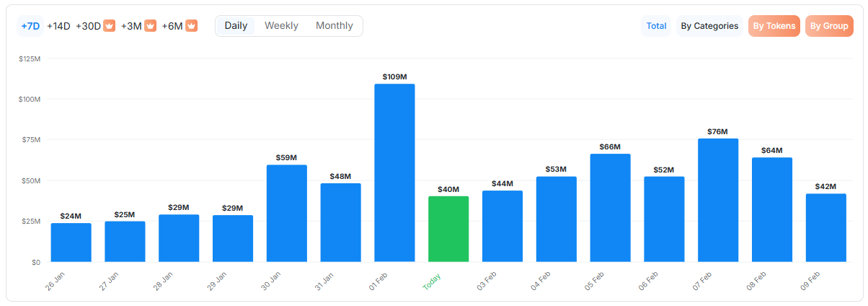
Task: Click the $76M bar for 07 Feb
Action: pyautogui.click(x=718, y=200)
